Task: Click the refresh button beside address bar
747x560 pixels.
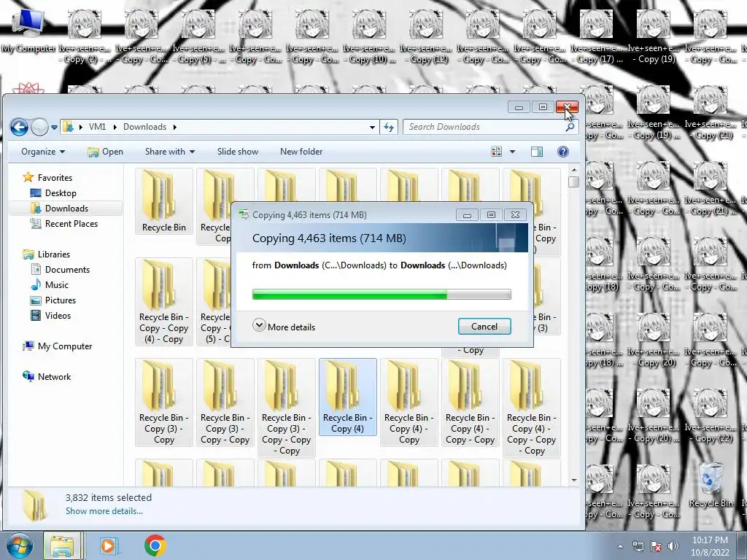Action: (x=389, y=127)
